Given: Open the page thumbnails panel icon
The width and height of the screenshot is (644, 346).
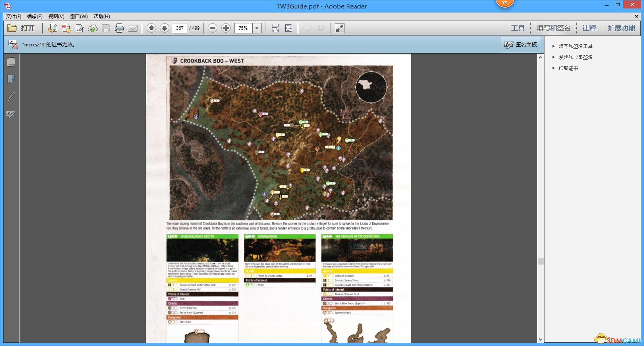Looking at the screenshot, I should (11, 62).
